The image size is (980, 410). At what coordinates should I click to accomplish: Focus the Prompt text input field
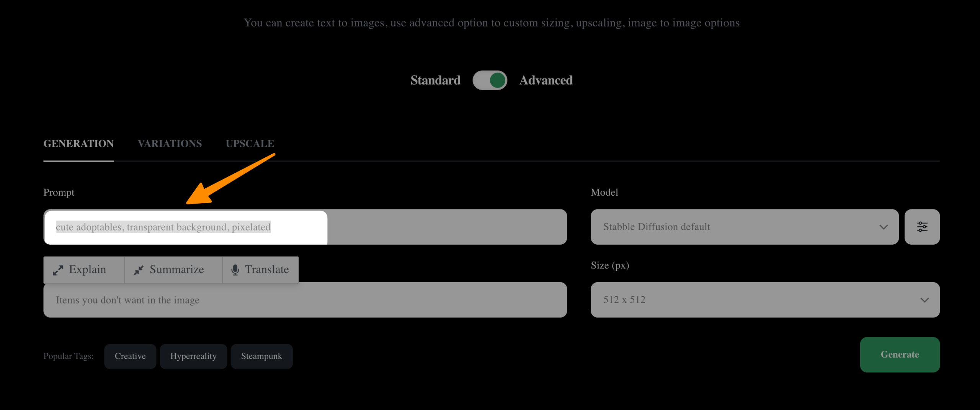(305, 227)
